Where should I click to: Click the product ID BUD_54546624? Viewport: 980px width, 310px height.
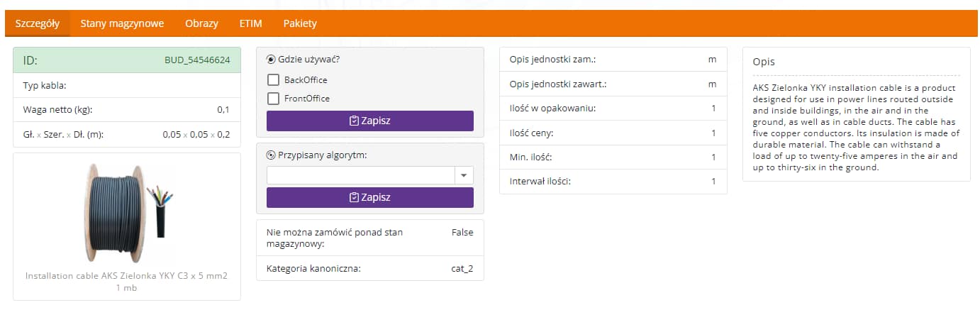(x=197, y=60)
